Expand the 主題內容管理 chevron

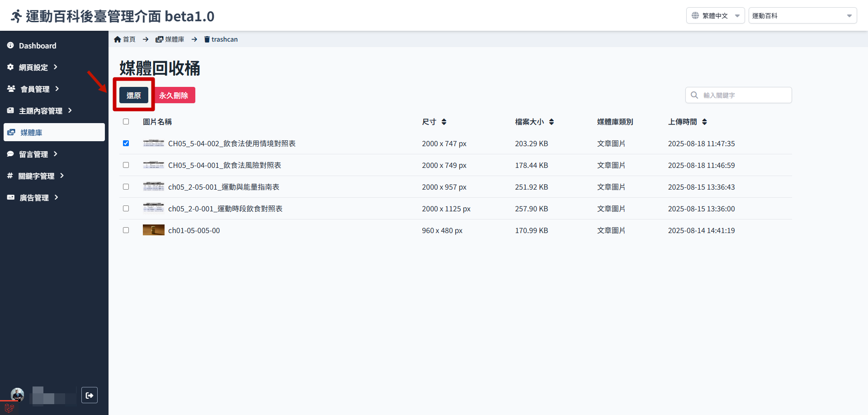(70, 110)
